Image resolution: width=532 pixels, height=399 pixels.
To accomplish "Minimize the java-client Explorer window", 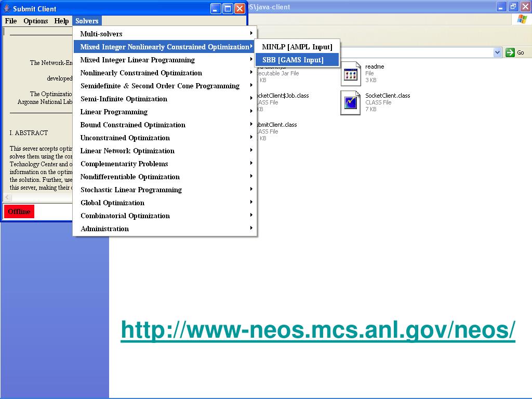I will 501,7.
